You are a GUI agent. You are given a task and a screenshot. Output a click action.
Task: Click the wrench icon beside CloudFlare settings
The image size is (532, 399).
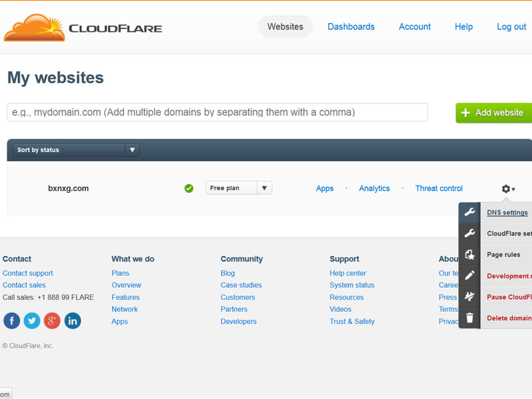coord(469,233)
